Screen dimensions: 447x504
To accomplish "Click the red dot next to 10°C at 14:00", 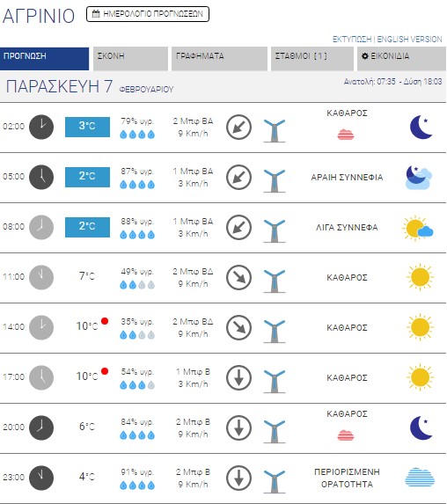I will click(x=105, y=321).
